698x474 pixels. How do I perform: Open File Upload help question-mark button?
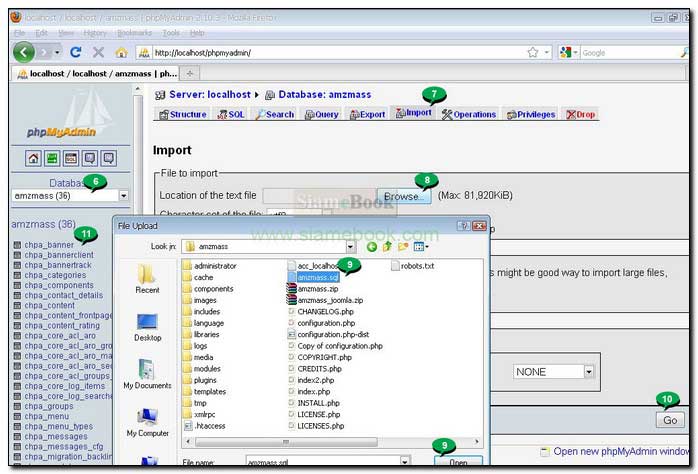tap(463, 226)
